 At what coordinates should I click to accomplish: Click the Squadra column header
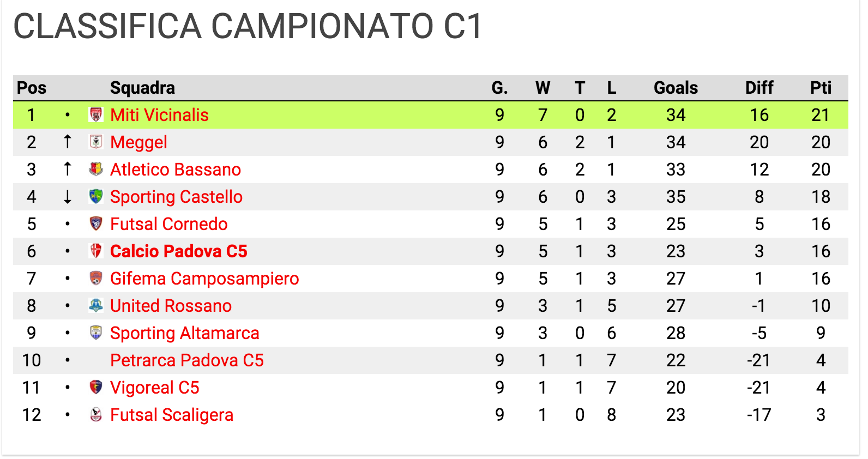pyautogui.click(x=142, y=88)
